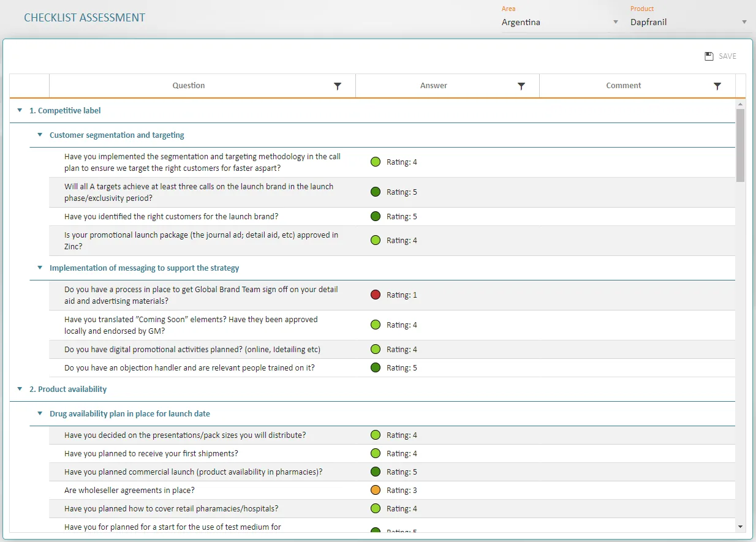The width and height of the screenshot is (756, 542).
Task: Select 'Have you identified the right customers' question
Action: coord(171,217)
